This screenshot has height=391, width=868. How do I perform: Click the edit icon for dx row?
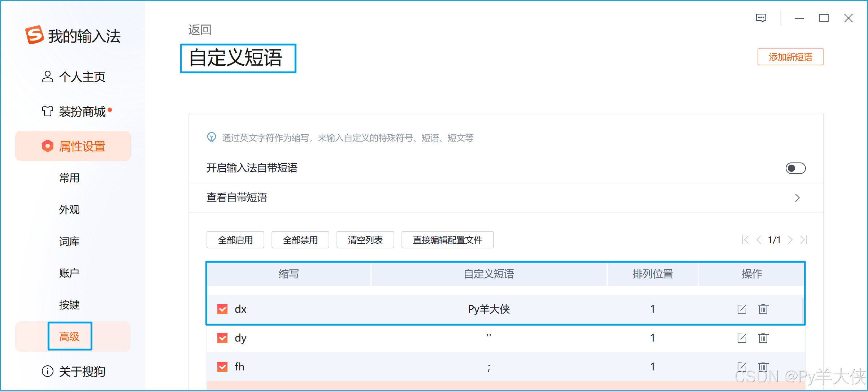point(742,309)
